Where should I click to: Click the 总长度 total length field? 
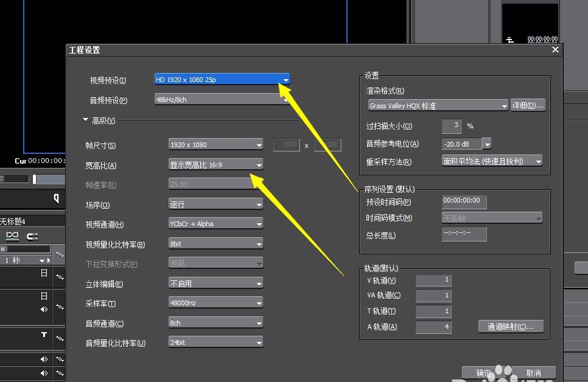pyautogui.click(x=464, y=234)
